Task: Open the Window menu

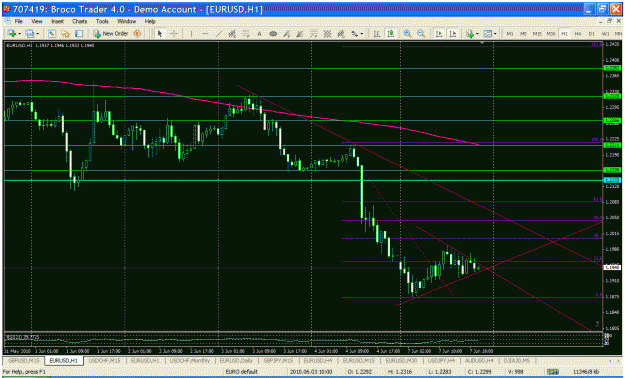Action: 126,21
